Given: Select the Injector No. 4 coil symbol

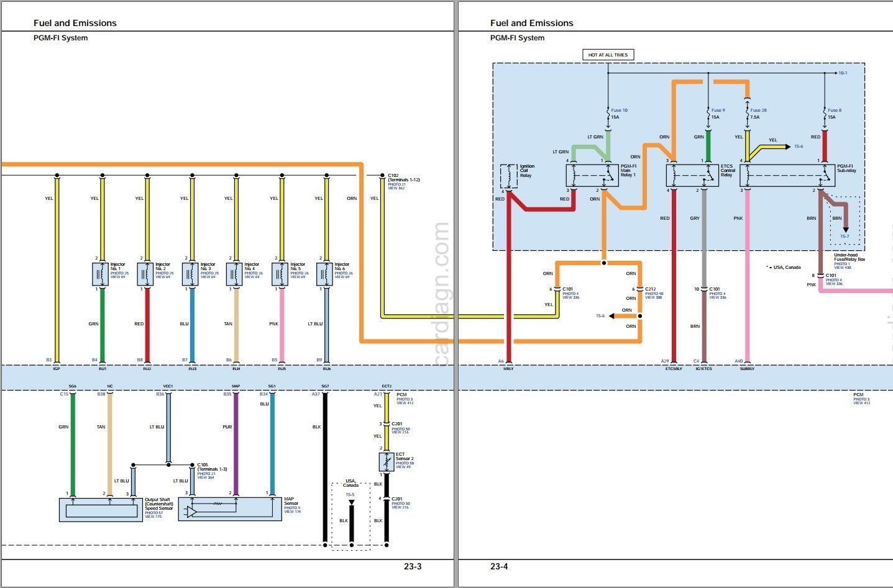Looking at the screenshot, I should [234, 274].
